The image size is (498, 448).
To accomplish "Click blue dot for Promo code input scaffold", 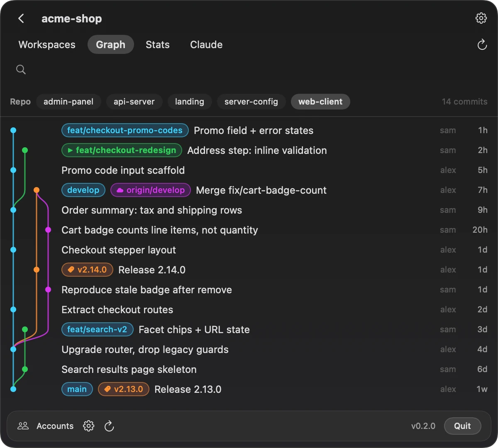I will tap(13, 170).
